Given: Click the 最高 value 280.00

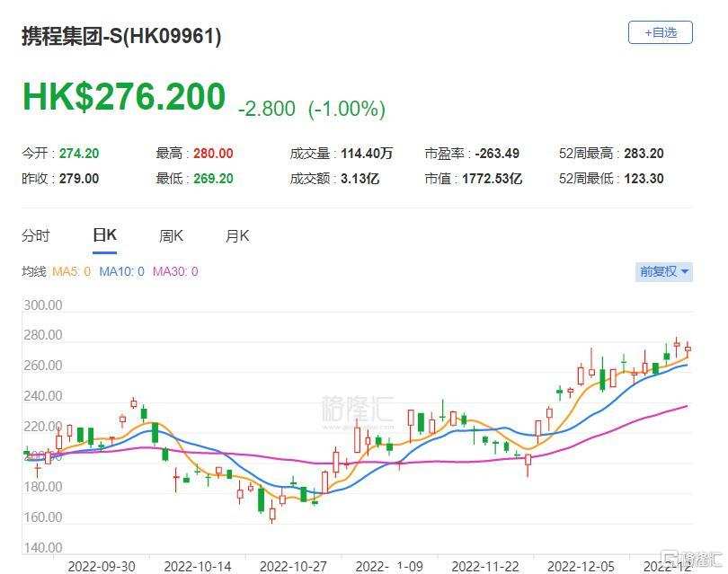Looking at the screenshot, I should click(213, 154).
